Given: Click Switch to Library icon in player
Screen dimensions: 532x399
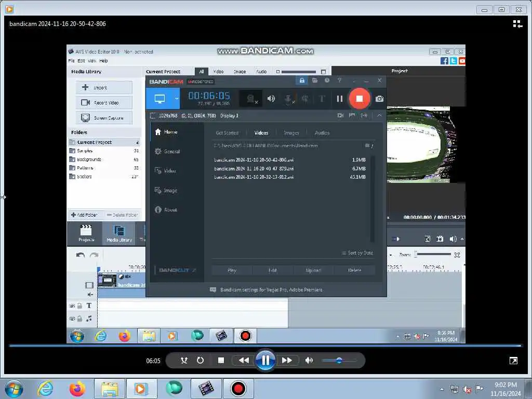Looking at the screenshot, I should coord(517,24).
